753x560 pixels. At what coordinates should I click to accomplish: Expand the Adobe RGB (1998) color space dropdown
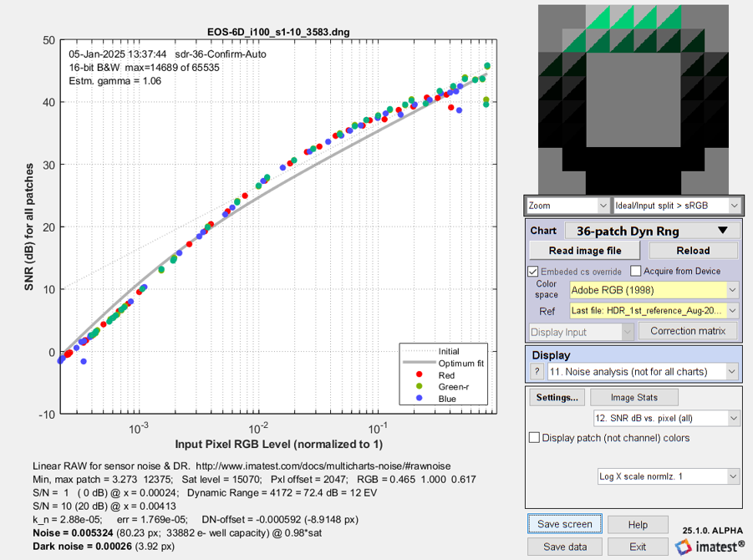pos(654,290)
